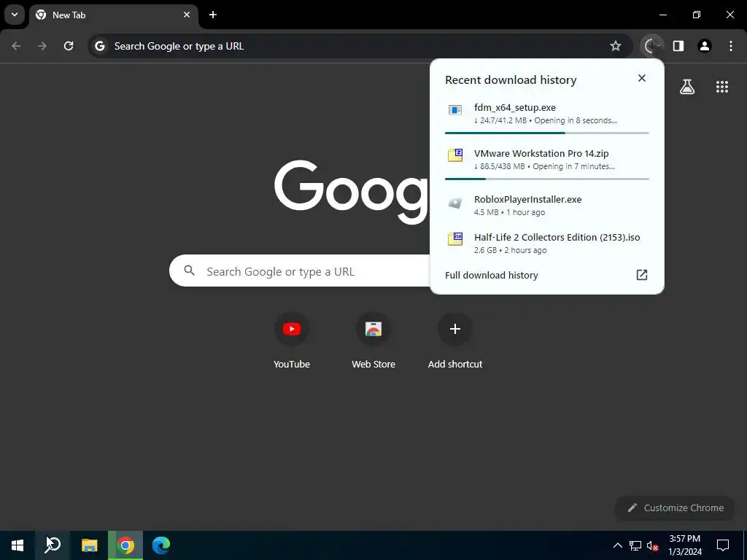The height and width of the screenshot is (560, 747).
Task: Click the Recent download history heading
Action: (511, 80)
